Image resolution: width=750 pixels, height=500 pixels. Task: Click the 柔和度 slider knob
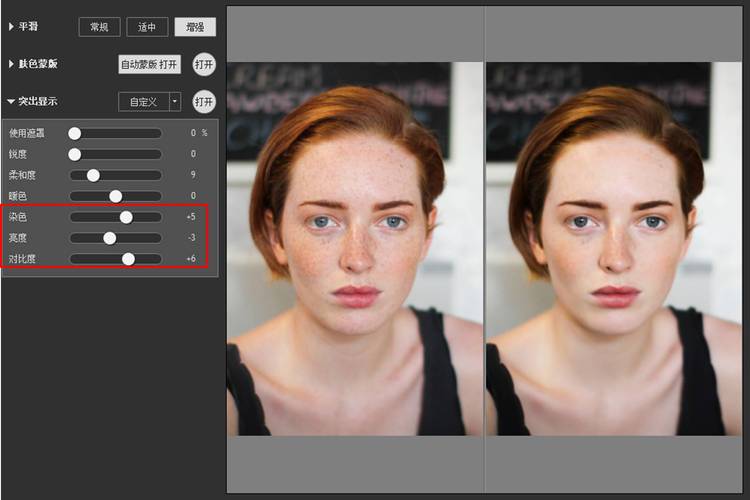click(x=93, y=175)
